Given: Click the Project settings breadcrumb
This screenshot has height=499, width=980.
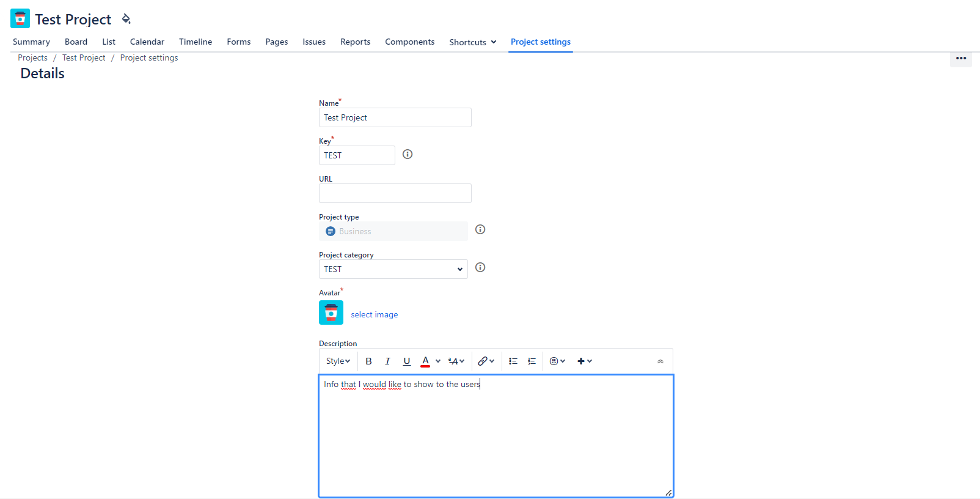Looking at the screenshot, I should [x=149, y=57].
